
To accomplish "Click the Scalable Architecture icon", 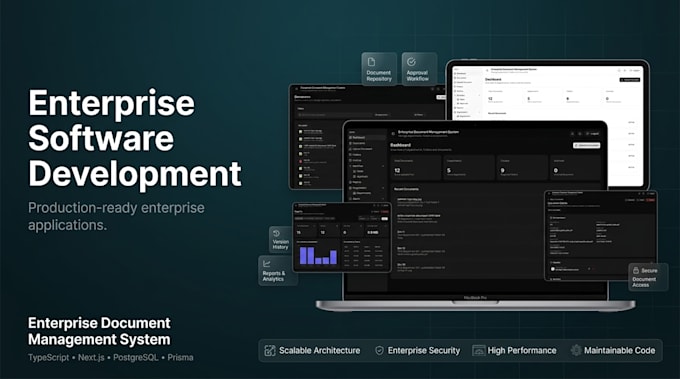I will coord(270,350).
